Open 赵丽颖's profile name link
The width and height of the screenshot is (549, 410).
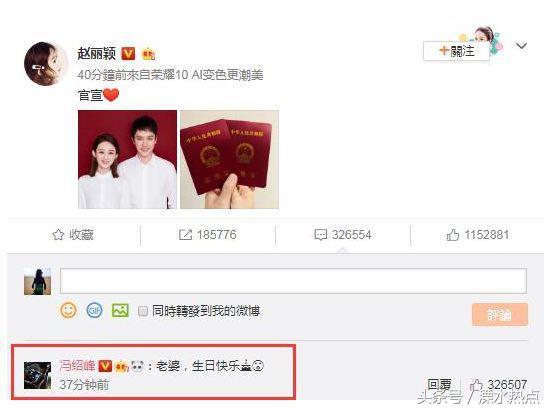97,54
